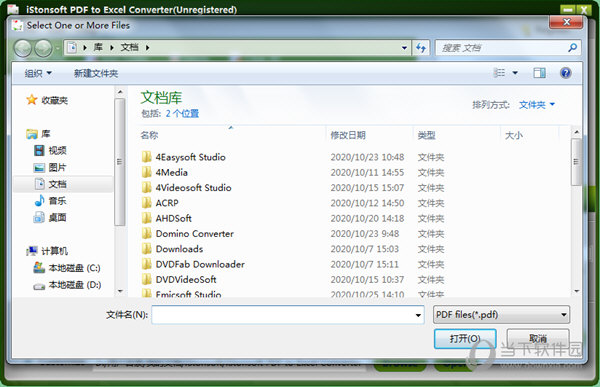Image resolution: width=600 pixels, height=387 pixels.
Task: Click 新建文件夹 toolbar button
Action: [96, 73]
